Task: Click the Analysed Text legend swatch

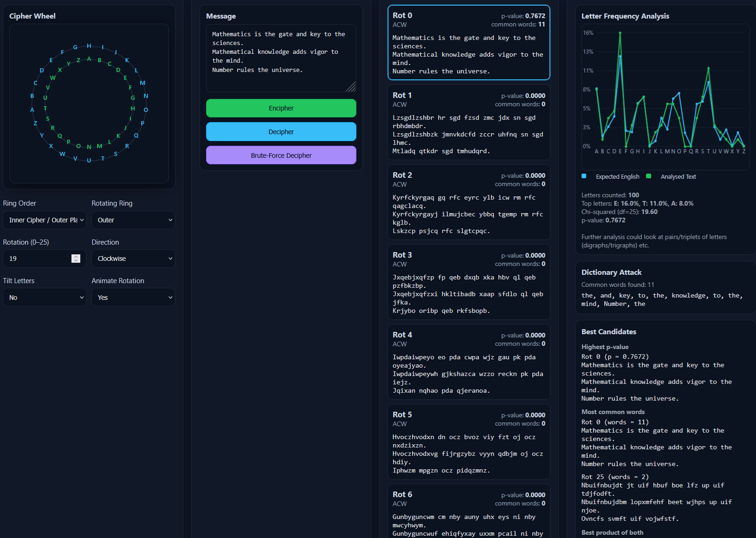Action: click(649, 176)
